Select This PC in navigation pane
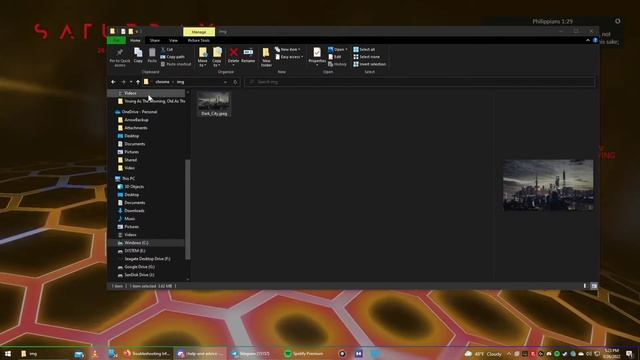This screenshot has height=360, width=640. (128, 178)
